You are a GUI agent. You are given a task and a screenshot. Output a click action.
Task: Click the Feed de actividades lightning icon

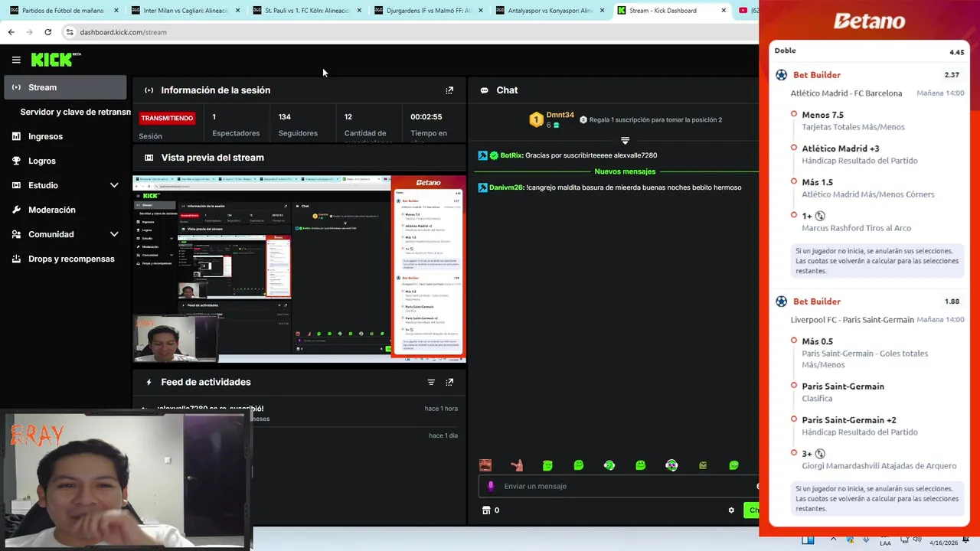149,382
